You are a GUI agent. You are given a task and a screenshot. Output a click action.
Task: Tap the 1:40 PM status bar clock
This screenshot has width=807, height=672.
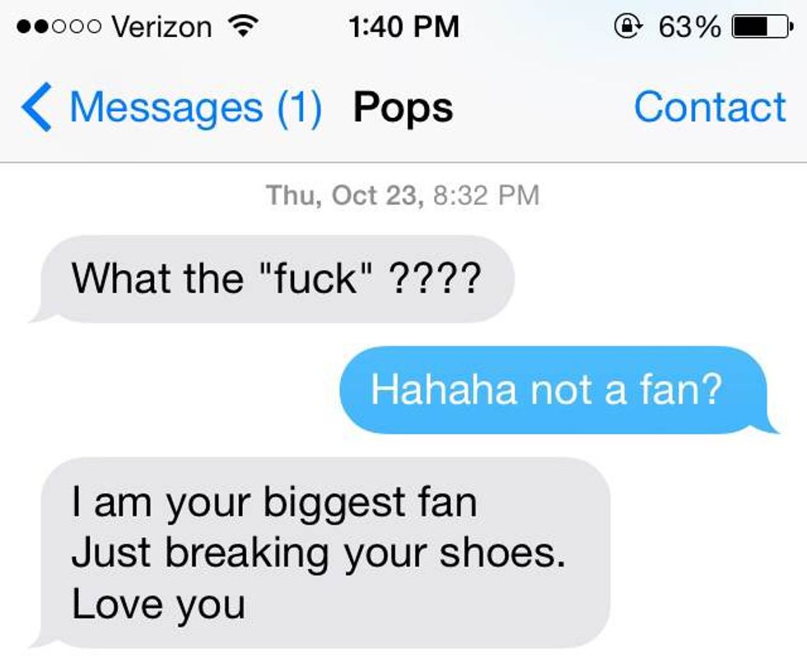(x=403, y=26)
